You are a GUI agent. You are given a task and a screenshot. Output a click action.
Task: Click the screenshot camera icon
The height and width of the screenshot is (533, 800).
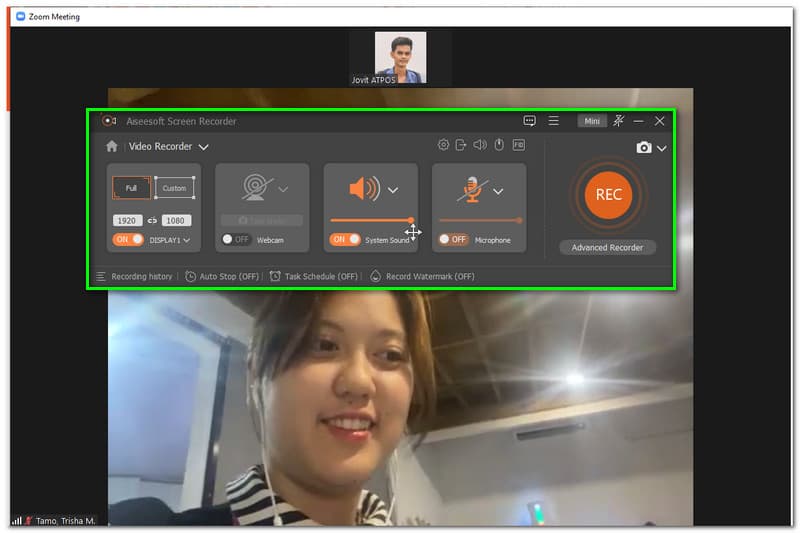644,148
